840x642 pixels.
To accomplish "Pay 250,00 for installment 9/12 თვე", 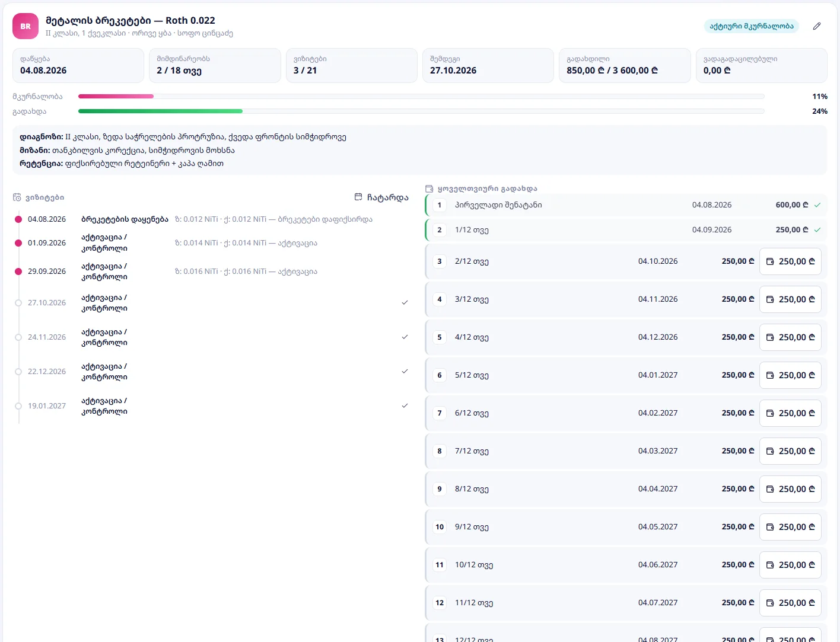I will point(790,527).
